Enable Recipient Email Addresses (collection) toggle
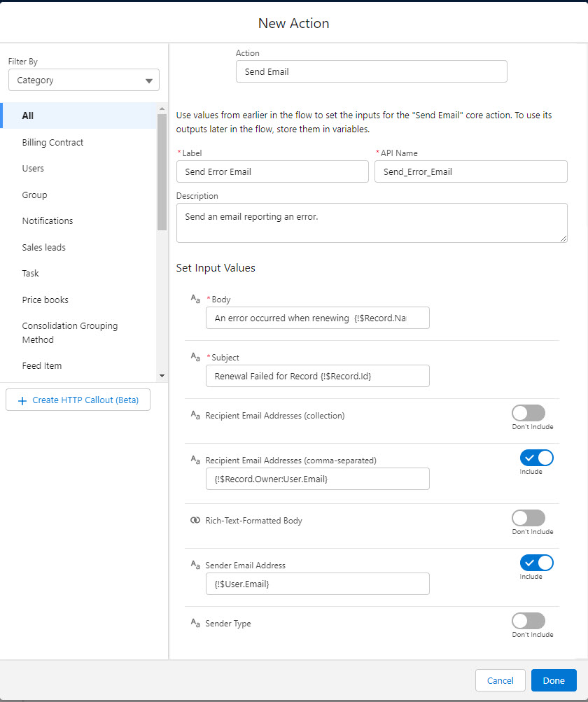Viewport: 588px width, 702px height. [x=528, y=413]
